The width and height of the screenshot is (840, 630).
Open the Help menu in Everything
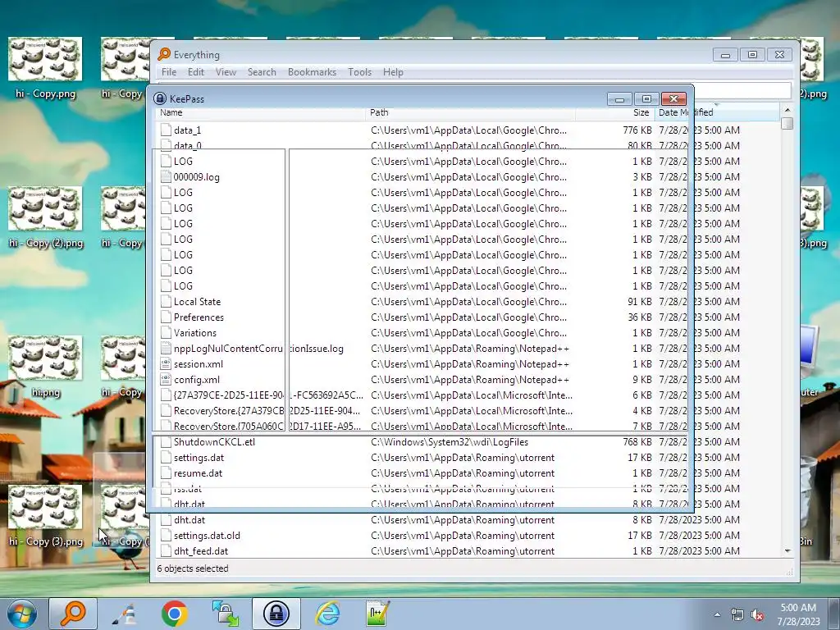[x=393, y=72]
